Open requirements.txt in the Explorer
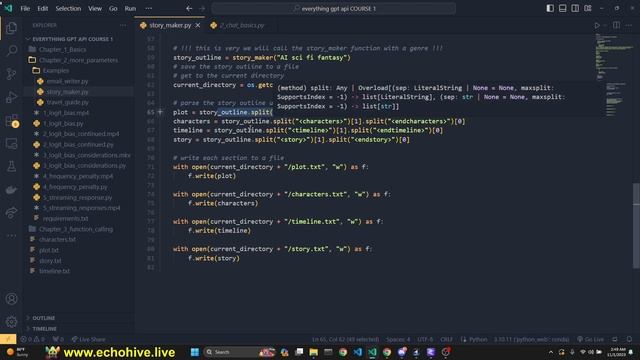 point(65,218)
